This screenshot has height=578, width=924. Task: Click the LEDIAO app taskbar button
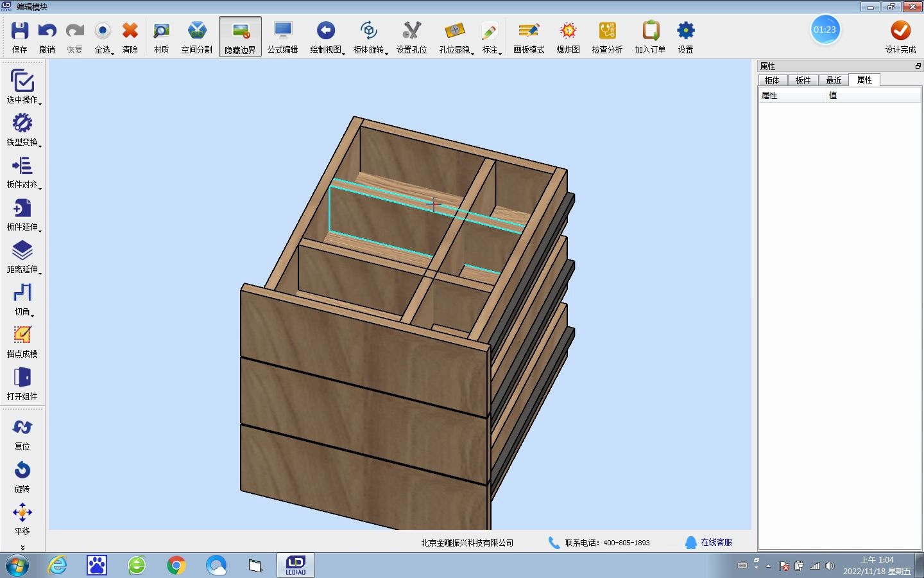coord(296,565)
